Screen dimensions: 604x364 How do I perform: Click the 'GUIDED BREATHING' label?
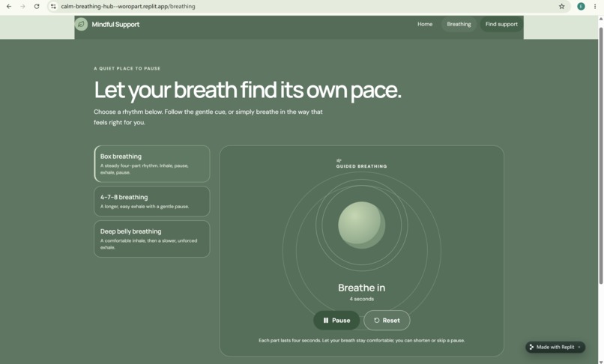[361, 166]
